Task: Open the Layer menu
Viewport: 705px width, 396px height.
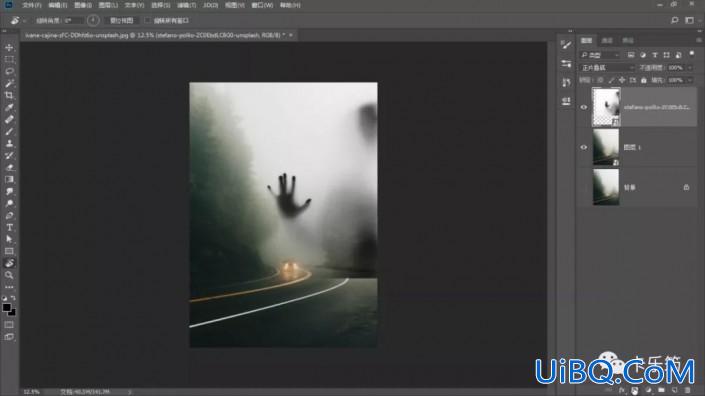Action: (x=108, y=5)
